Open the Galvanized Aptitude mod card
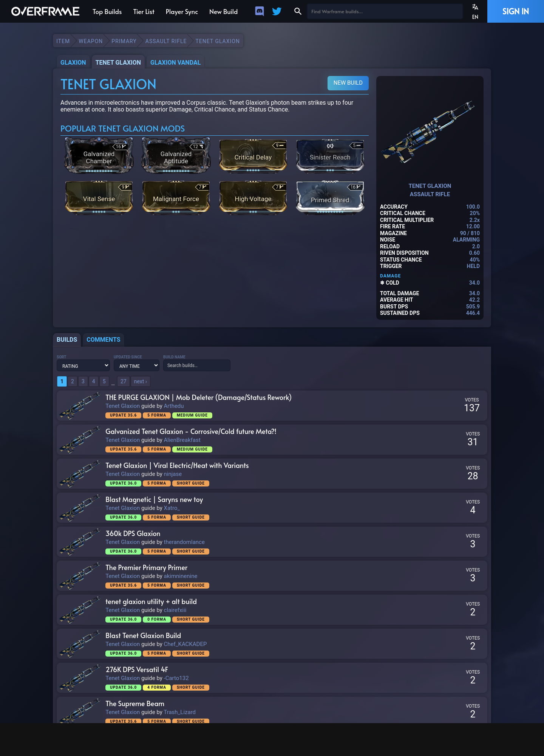Viewport: 544px width, 756px height. coord(176,155)
